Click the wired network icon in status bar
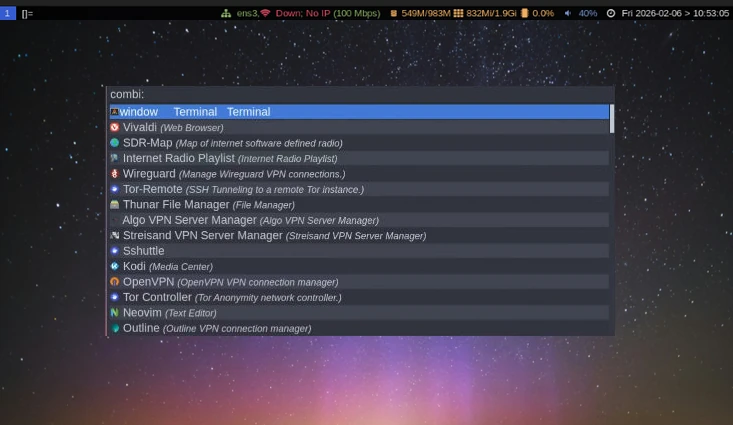733x425 pixels. tap(226, 13)
